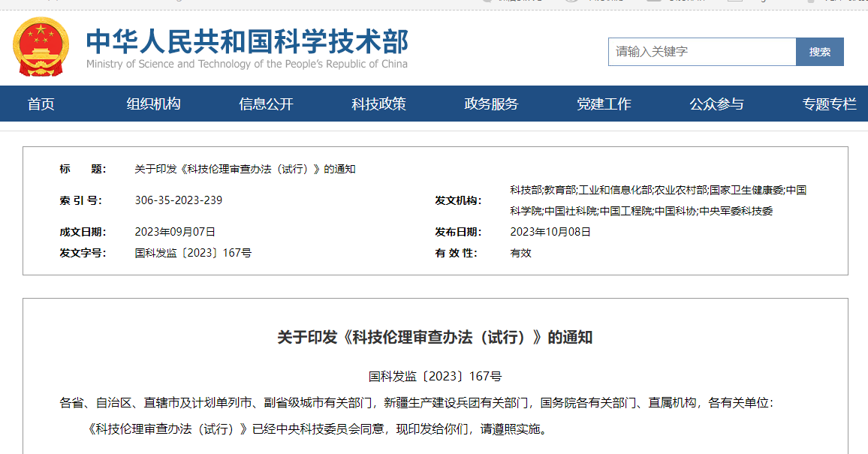Image resolution: width=868 pixels, height=454 pixels.
Task: Click the issuing agencies list text
Action: [x=658, y=200]
